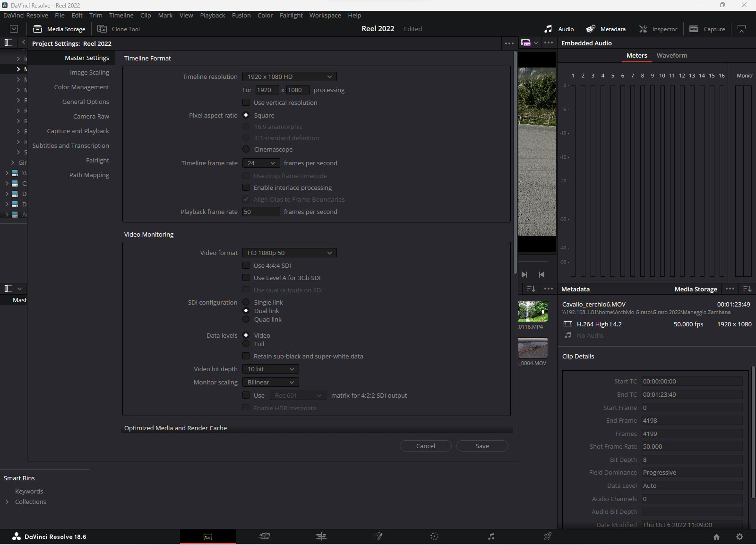
Task: Open Video format HD 1080p 50 dropdown
Action: tap(289, 253)
